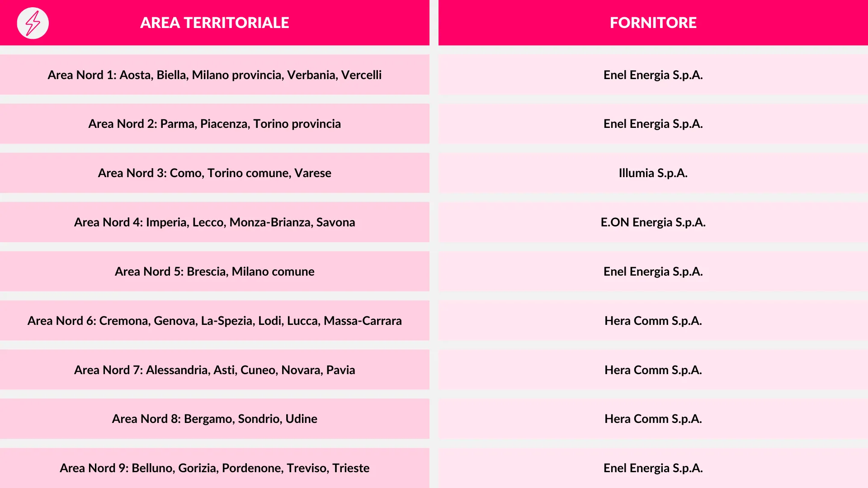Click Enel Energia supplier for Area Nord 1
The width and height of the screenshot is (868, 488).
(x=653, y=75)
